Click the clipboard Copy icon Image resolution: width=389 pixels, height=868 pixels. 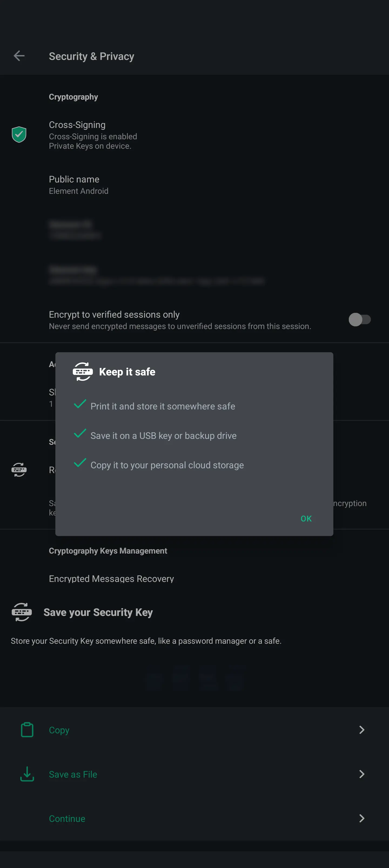point(27,730)
